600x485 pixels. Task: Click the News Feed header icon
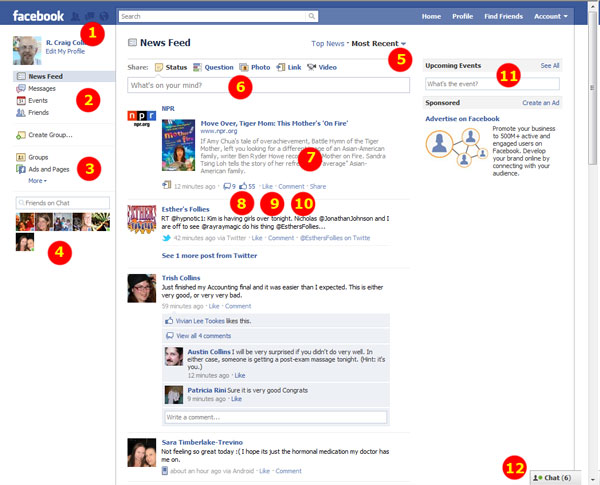[132, 42]
